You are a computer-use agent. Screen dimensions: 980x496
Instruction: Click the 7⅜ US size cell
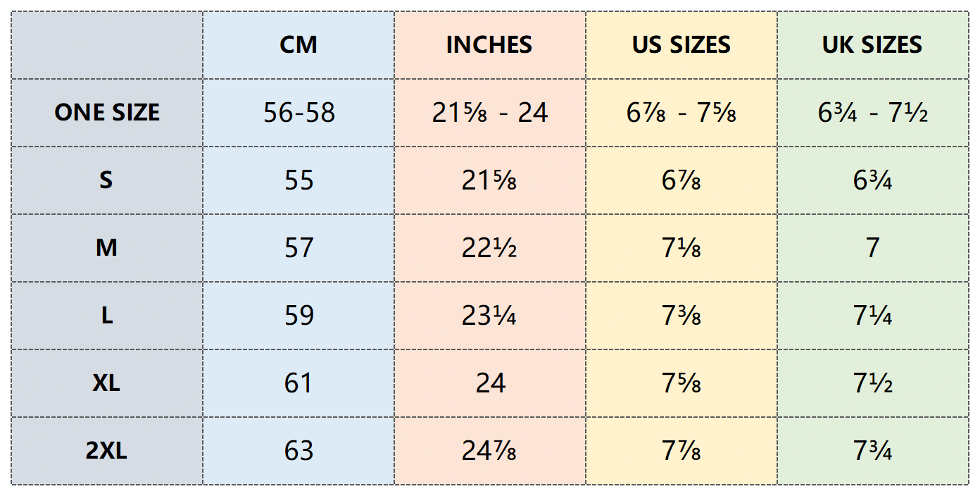click(x=681, y=316)
